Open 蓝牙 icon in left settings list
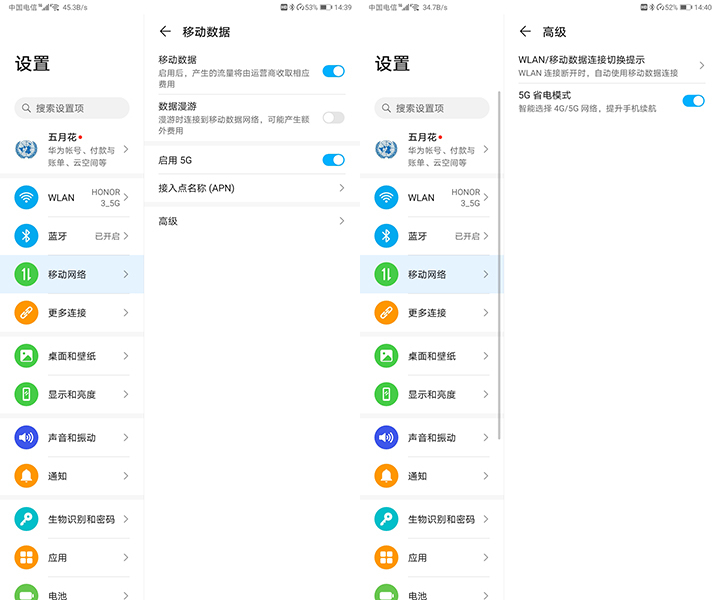Image resolution: width=720 pixels, height=600 pixels. point(26,236)
